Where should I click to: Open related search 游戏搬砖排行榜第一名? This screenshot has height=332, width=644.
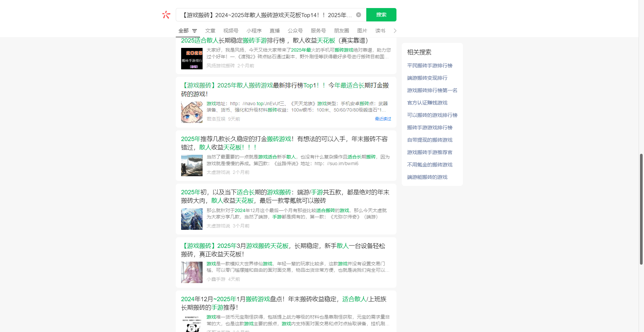(432, 90)
